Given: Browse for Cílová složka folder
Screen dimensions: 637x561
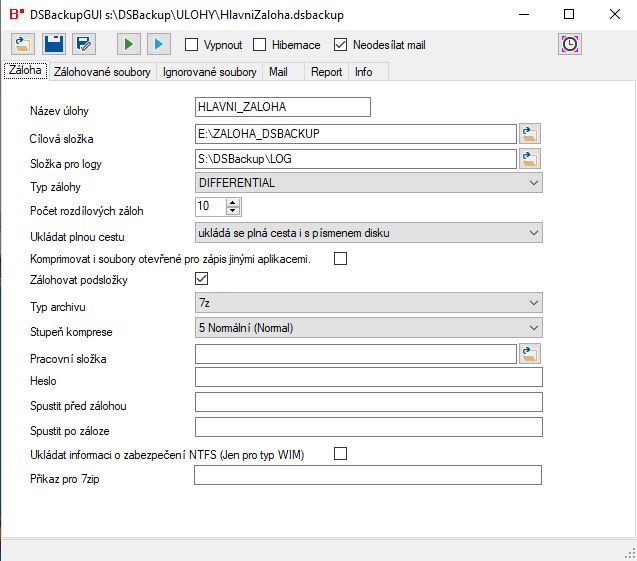Looking at the screenshot, I should (x=530, y=134).
